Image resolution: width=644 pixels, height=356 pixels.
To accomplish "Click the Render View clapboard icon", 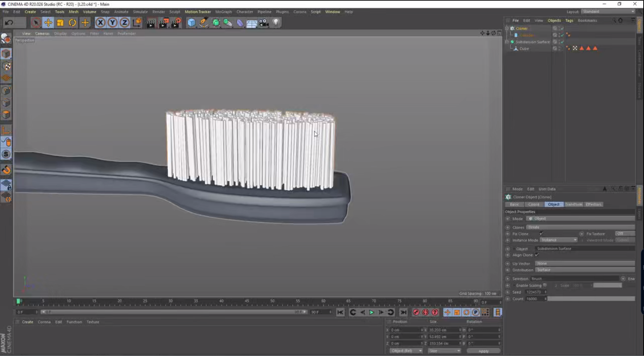I will pyautogui.click(x=150, y=22).
